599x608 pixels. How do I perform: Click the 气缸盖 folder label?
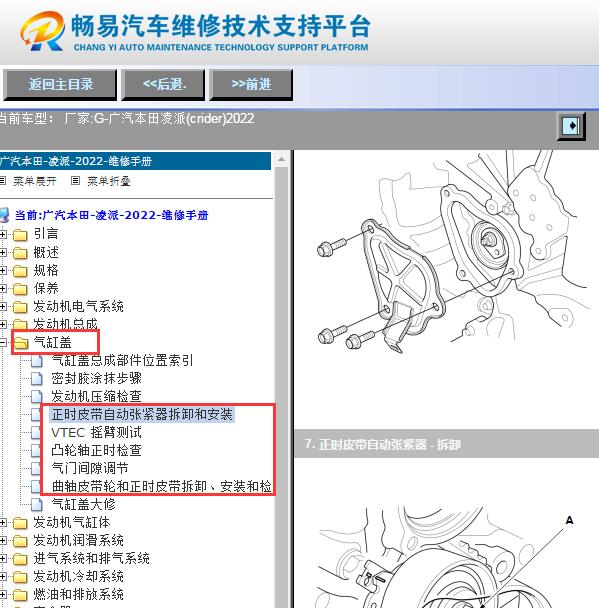click(x=52, y=342)
